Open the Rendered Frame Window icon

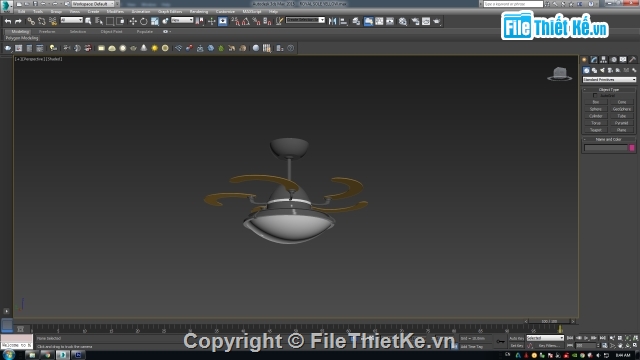tap(426, 21)
